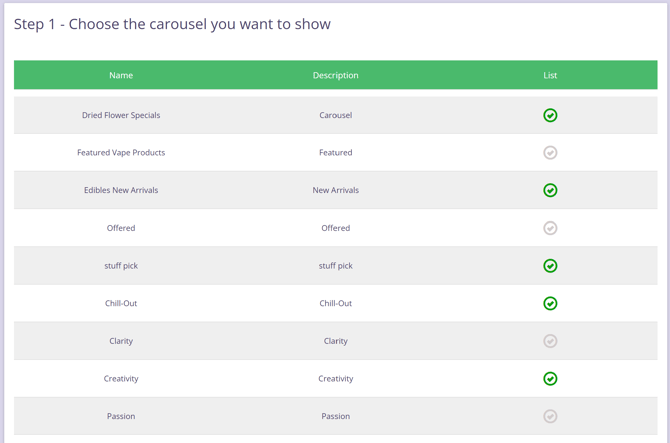Deselect the stuff pick carousel checkmark
This screenshot has width=670, height=443.
[x=550, y=266]
